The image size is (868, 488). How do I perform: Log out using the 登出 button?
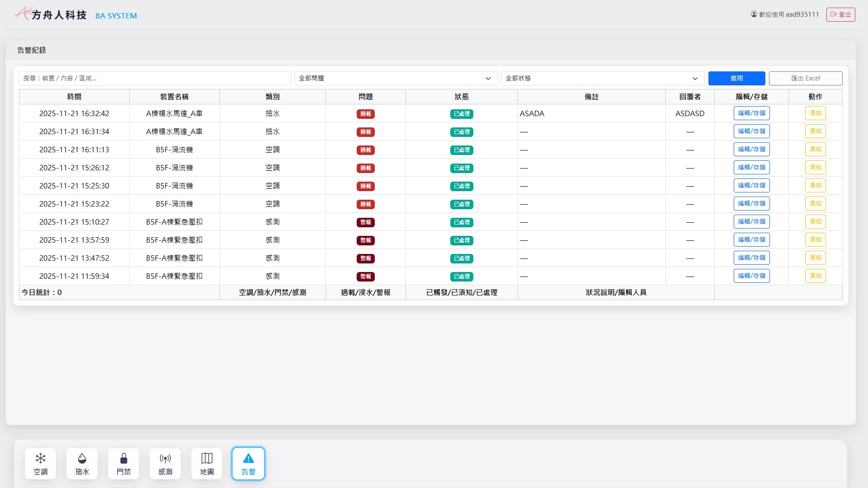(x=840, y=14)
